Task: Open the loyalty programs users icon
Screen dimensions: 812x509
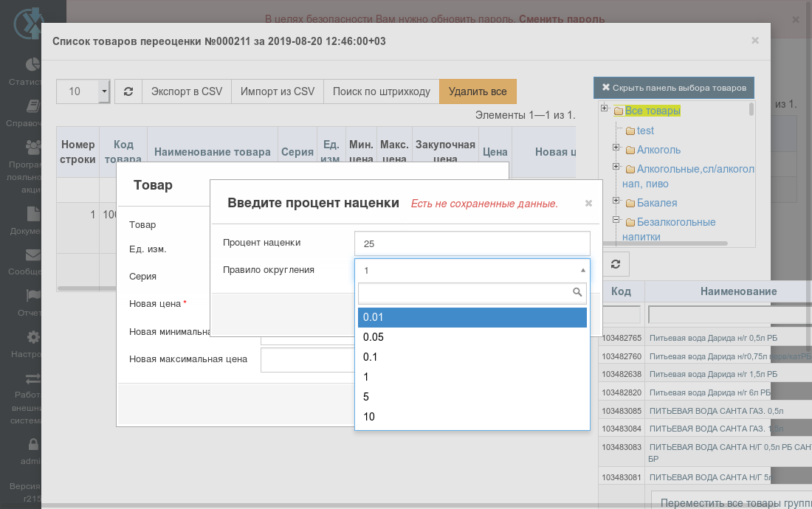Action: [x=33, y=148]
